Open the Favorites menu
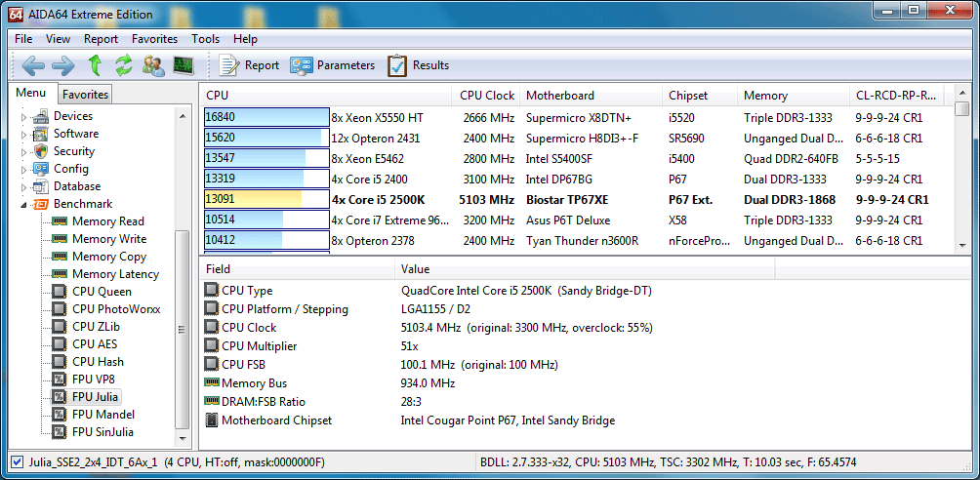Viewport: 980px width, 480px height. tap(154, 39)
